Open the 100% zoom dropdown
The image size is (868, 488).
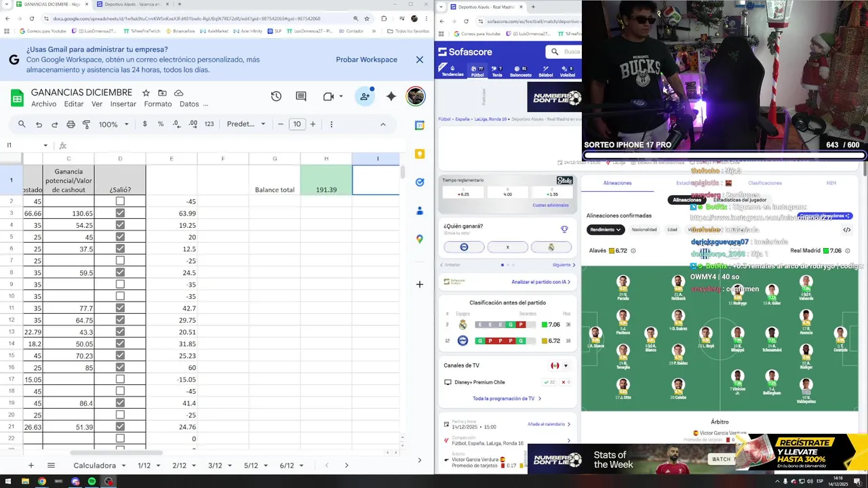(x=113, y=124)
